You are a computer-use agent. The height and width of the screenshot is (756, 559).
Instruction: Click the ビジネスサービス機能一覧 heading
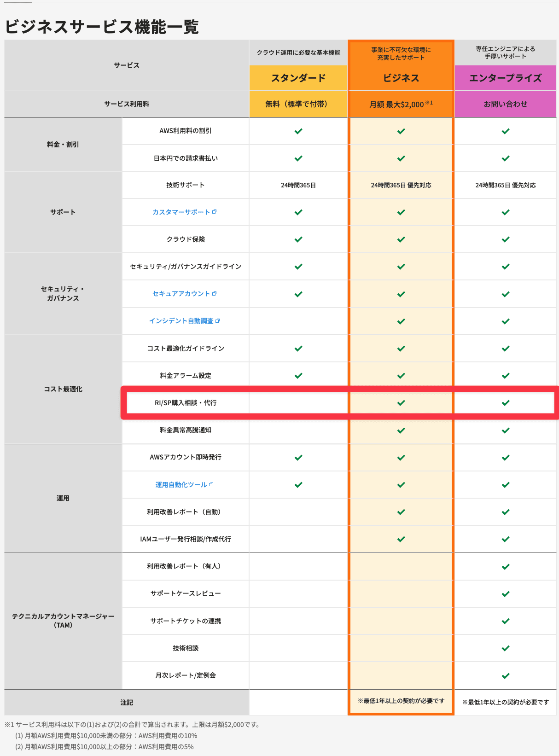(x=102, y=27)
